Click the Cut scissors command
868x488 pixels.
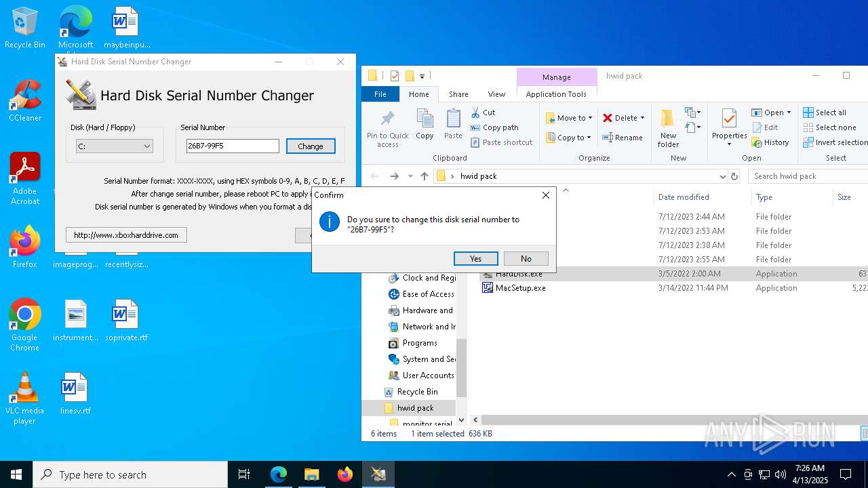[x=484, y=113]
